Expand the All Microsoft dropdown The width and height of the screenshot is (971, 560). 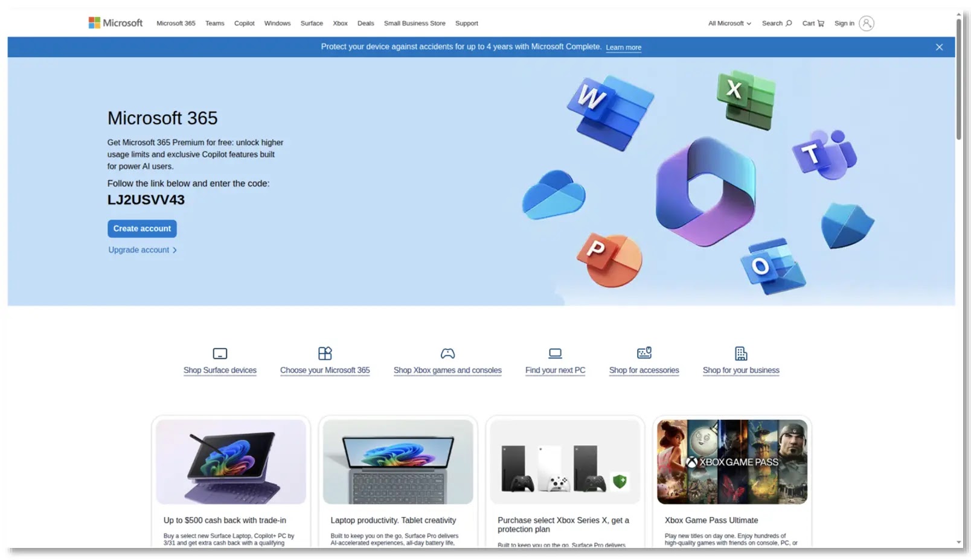(729, 23)
